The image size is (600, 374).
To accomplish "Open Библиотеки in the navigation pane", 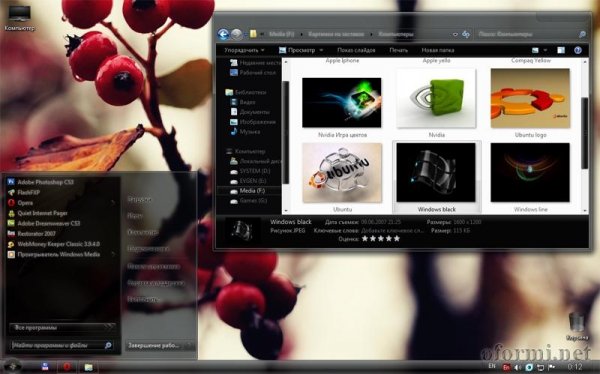I will point(246,92).
